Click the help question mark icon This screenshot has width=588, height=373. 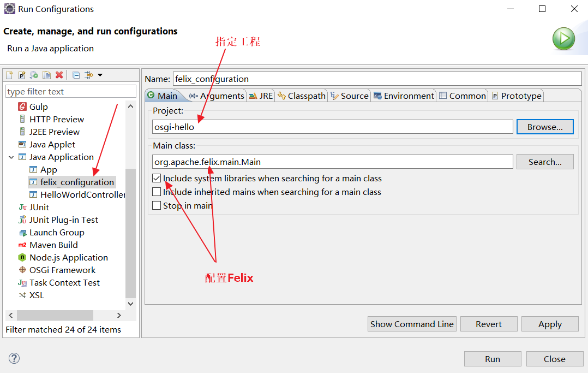click(x=14, y=358)
